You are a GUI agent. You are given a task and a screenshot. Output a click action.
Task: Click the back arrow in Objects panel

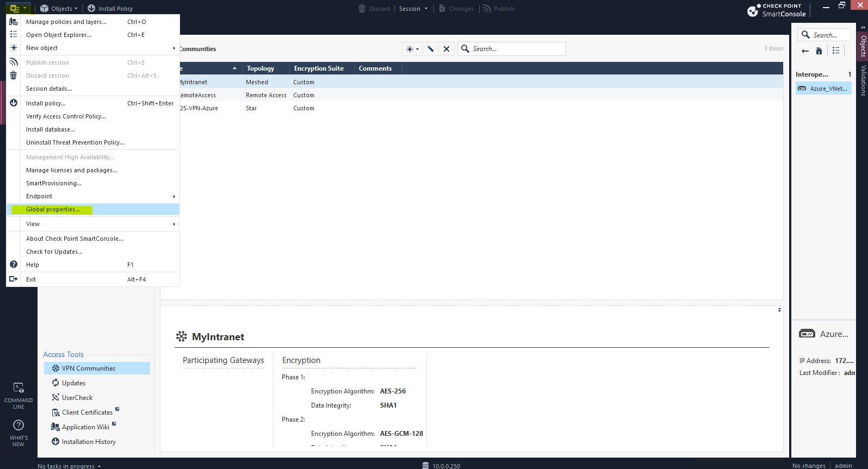(x=805, y=51)
